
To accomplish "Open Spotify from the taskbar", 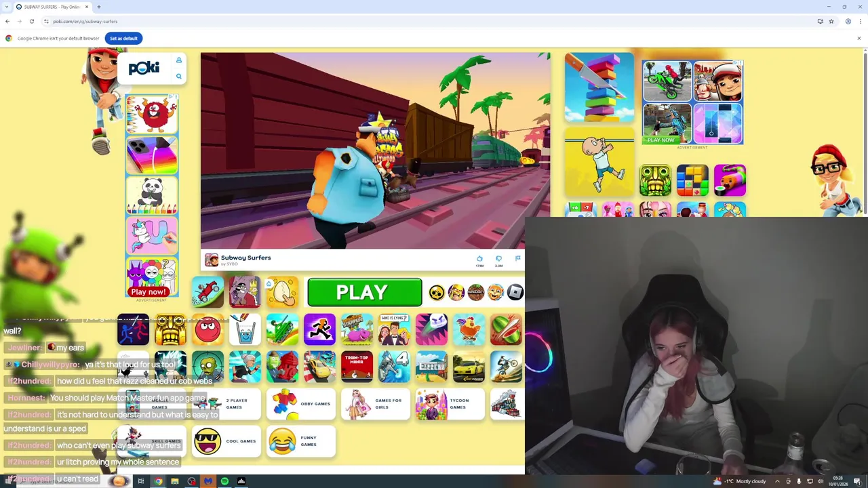I will point(224,481).
